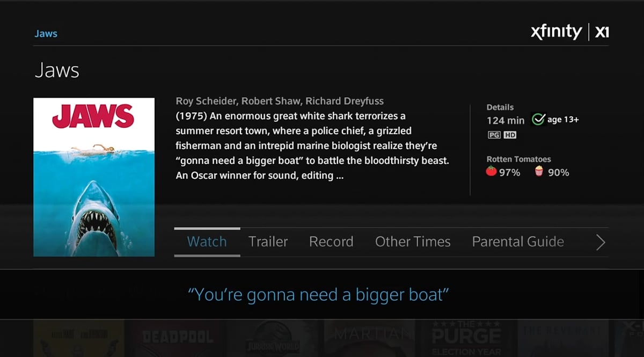The width and height of the screenshot is (644, 357).
Task: Click the xfinity X1 logo
Action: tap(570, 32)
